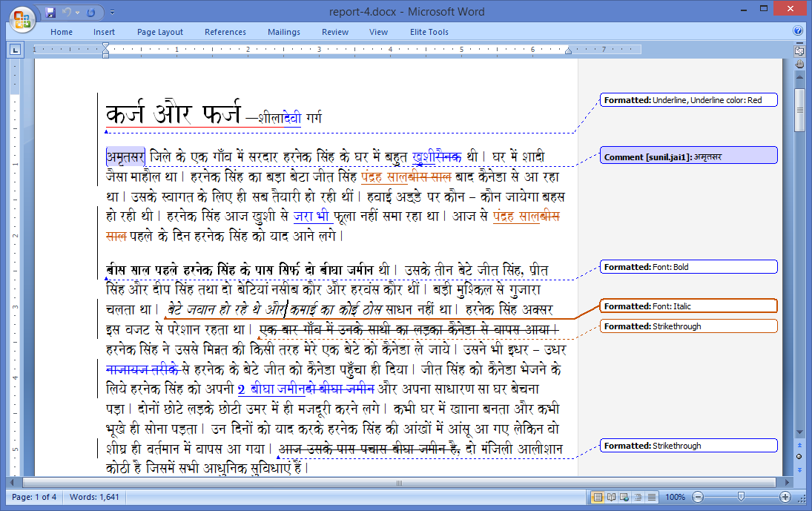Click the vertical scrollbar up arrow
The width and height of the screenshot is (812, 511).
[799, 77]
